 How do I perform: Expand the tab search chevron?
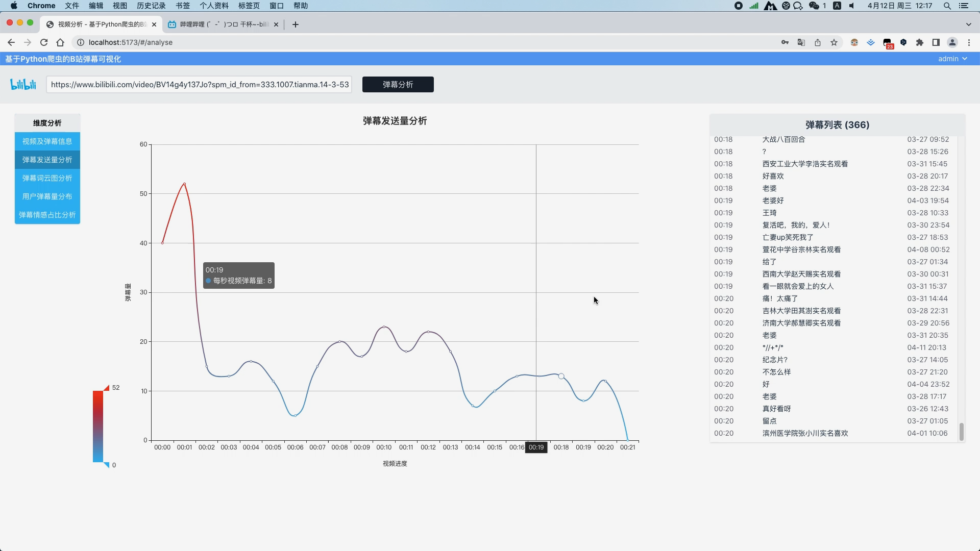[968, 24]
